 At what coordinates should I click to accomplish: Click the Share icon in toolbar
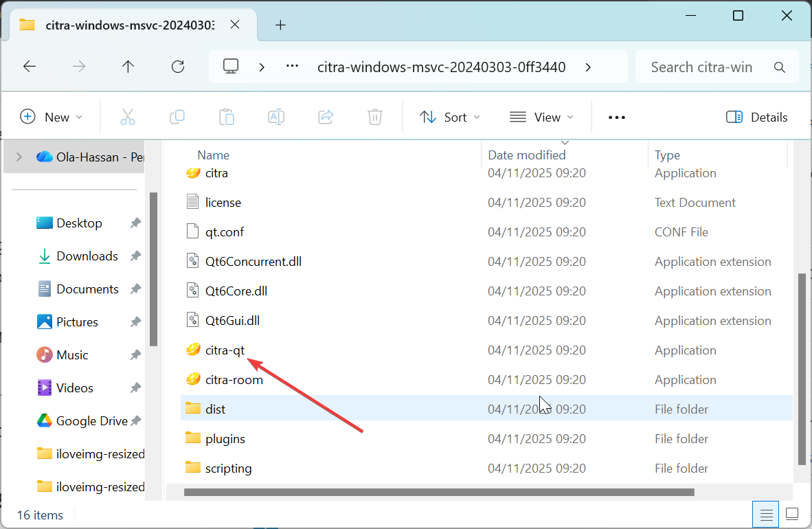click(326, 117)
